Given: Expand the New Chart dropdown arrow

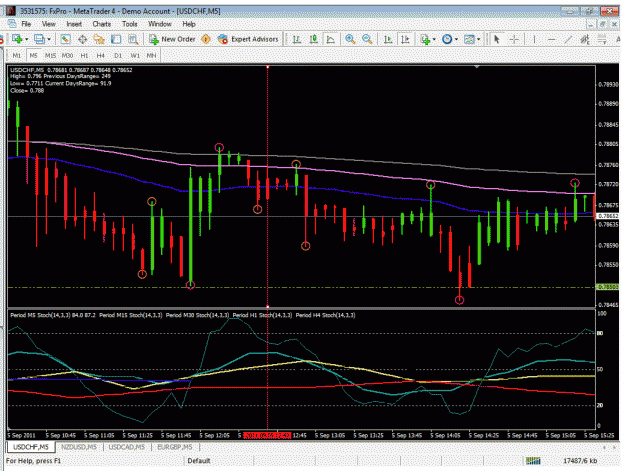Looking at the screenshot, I should [26, 39].
